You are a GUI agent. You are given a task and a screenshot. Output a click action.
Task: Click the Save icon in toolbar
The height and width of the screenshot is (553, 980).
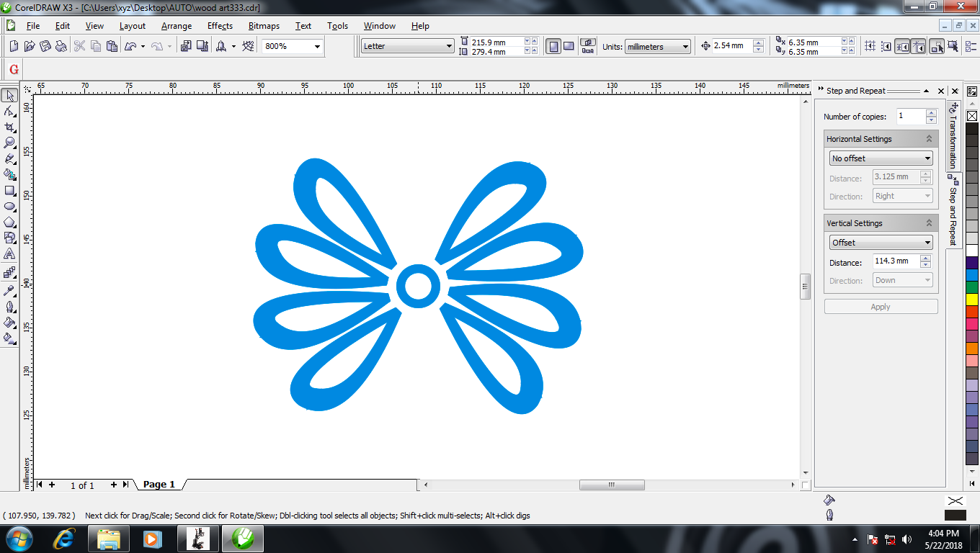coord(45,46)
